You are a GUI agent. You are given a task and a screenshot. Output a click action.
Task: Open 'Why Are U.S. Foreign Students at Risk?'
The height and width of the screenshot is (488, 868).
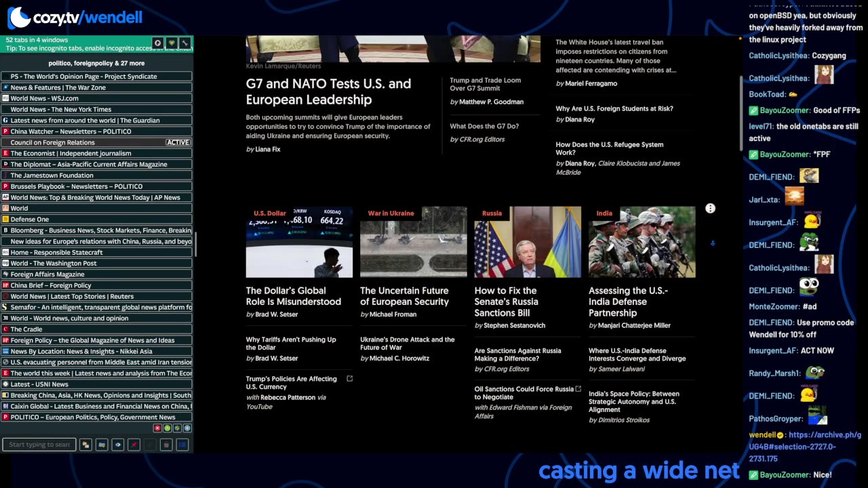(x=614, y=108)
